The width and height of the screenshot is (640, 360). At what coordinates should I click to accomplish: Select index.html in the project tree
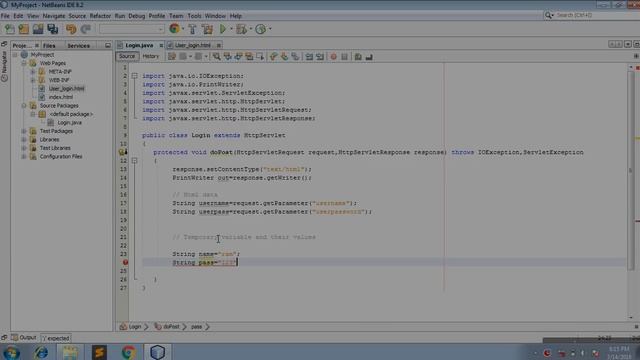[61, 97]
